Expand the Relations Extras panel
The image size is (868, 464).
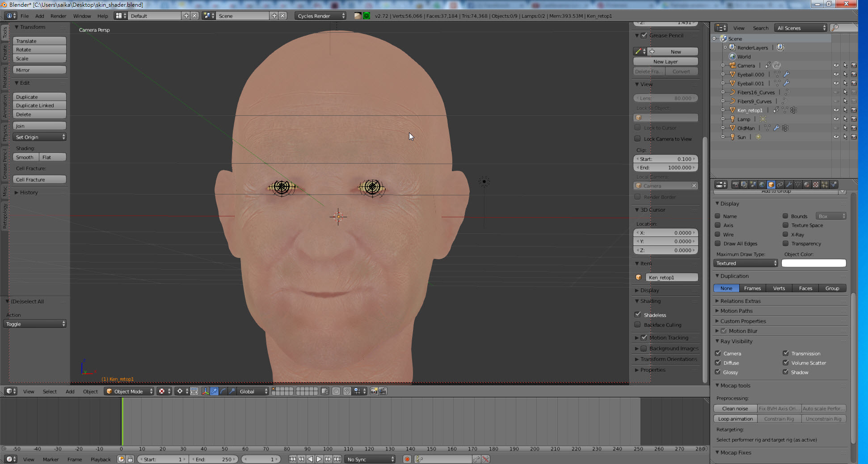click(x=740, y=301)
